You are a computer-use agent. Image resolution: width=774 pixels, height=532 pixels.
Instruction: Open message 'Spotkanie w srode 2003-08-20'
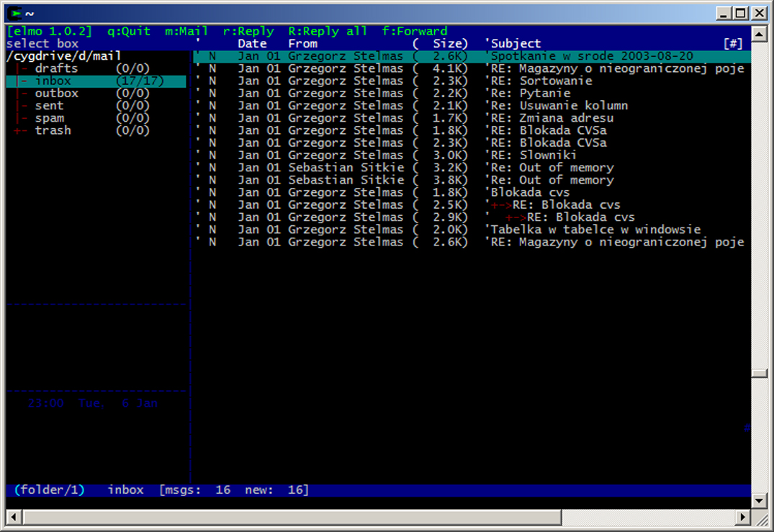click(x=472, y=55)
